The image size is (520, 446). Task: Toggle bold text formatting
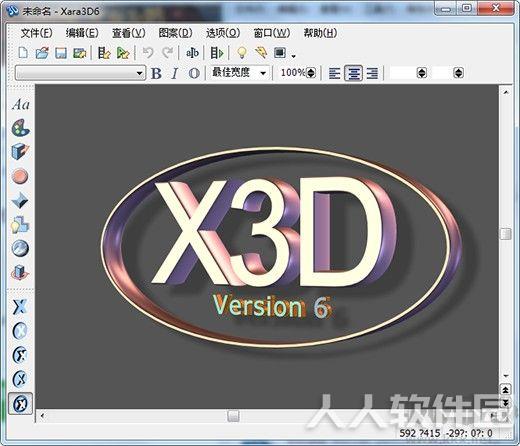(x=156, y=73)
